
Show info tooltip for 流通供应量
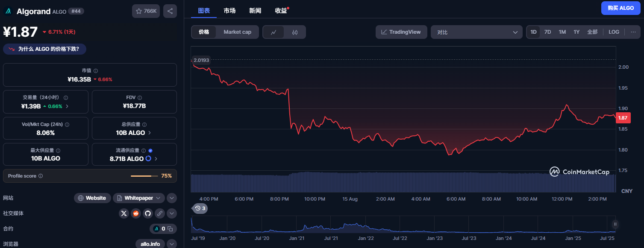click(x=144, y=151)
